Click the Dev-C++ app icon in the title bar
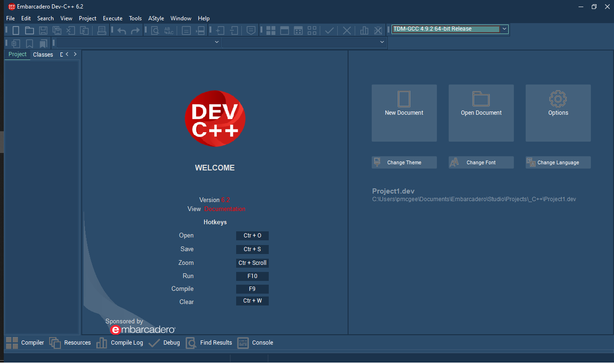This screenshot has width=614, height=364. pyautogui.click(x=11, y=7)
